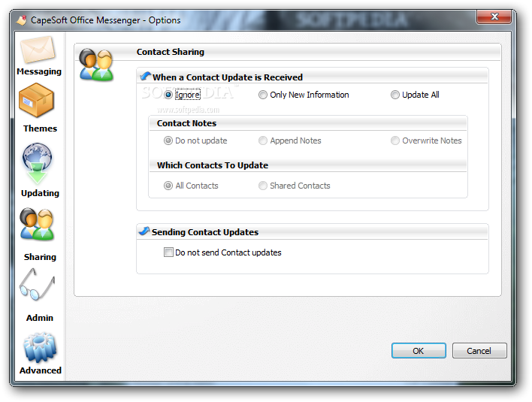The height and width of the screenshot is (402, 532).
Task: Switch to the Updating label tab
Action: 40,193
